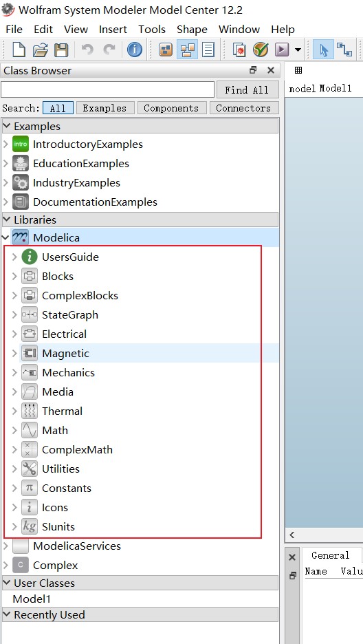Click the Thermal package icon
363x644 pixels.
click(30, 411)
